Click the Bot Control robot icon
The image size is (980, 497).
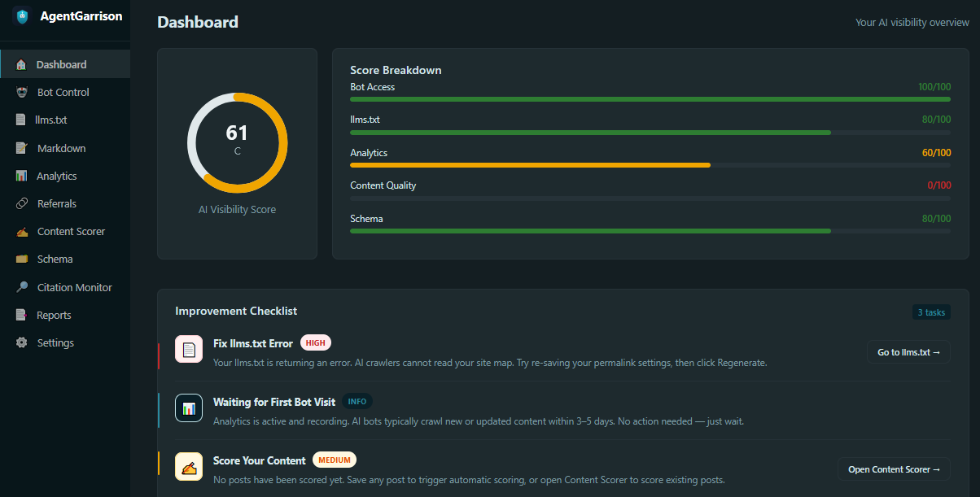coord(22,93)
